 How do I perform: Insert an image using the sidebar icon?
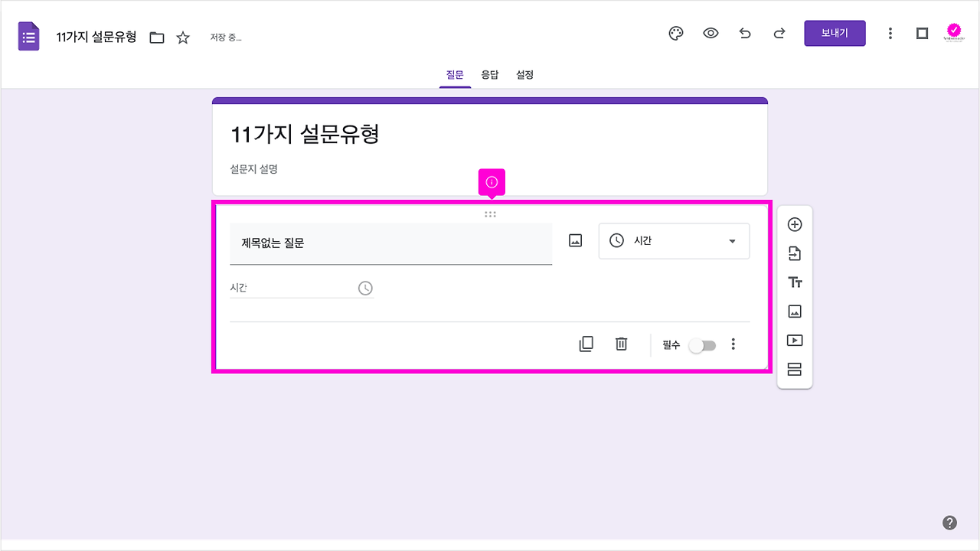click(795, 311)
